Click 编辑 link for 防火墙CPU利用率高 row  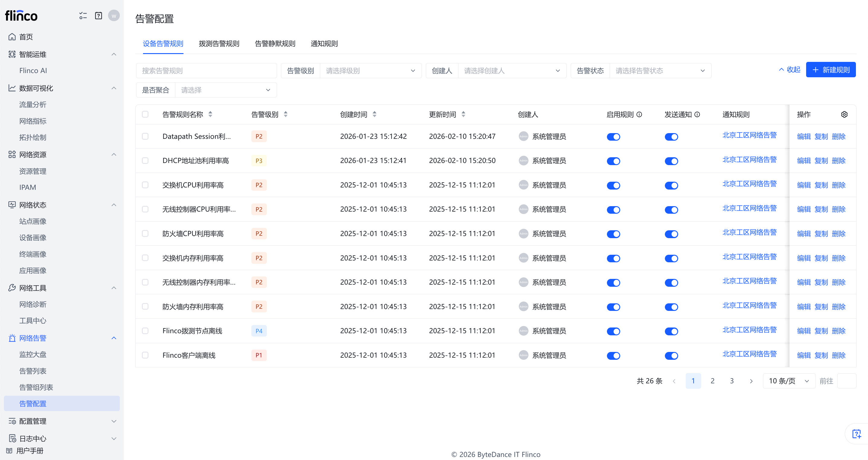pyautogui.click(x=803, y=234)
